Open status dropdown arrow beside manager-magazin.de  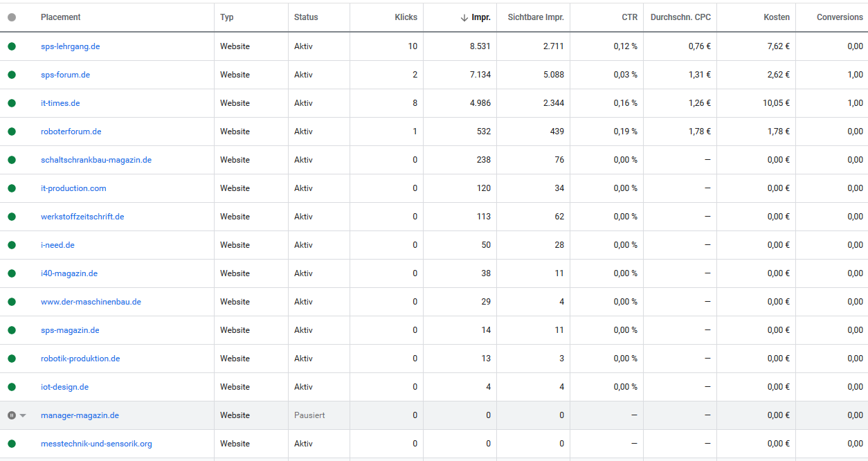[23, 415]
